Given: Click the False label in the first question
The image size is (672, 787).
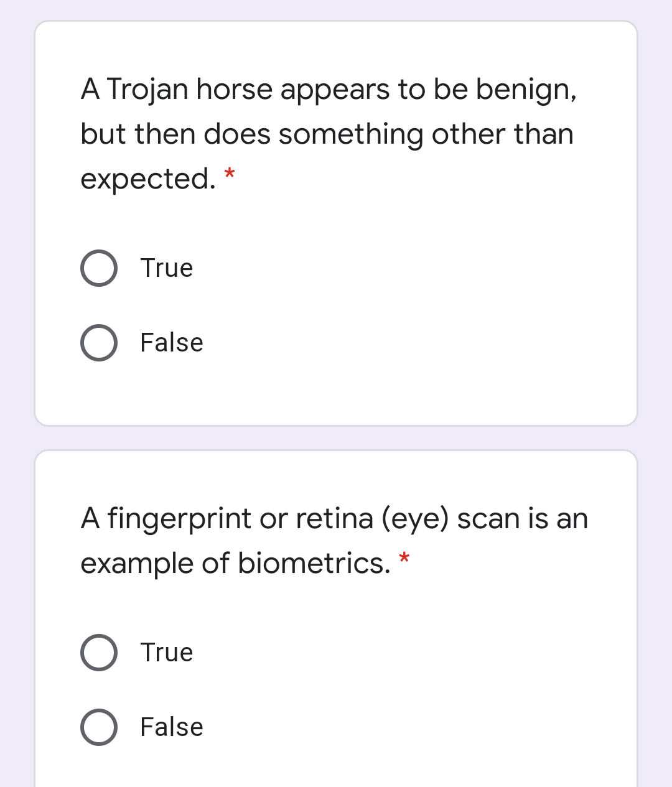Looking at the screenshot, I should click(171, 342).
